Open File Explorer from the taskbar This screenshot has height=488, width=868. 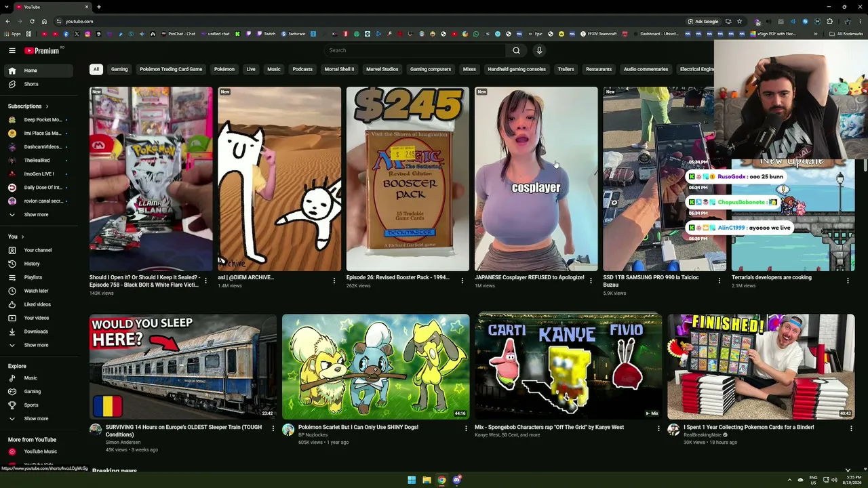[427, 480]
